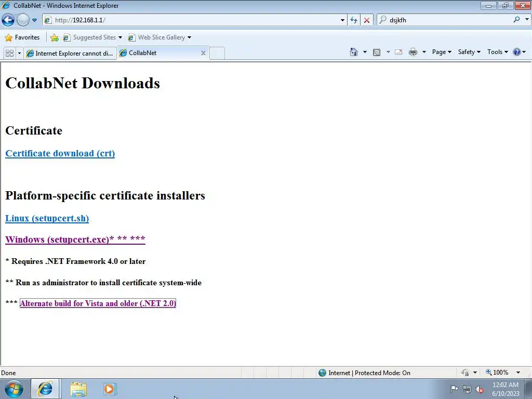Viewport: 532px width, 399px height.
Task: Open the Tools menu
Action: (497, 52)
